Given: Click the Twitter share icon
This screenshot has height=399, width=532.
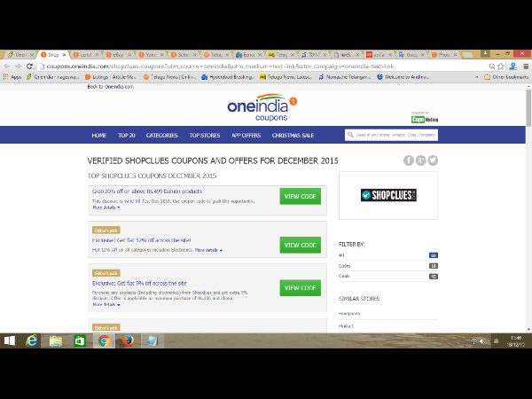Looking at the screenshot, I should coord(434,160).
